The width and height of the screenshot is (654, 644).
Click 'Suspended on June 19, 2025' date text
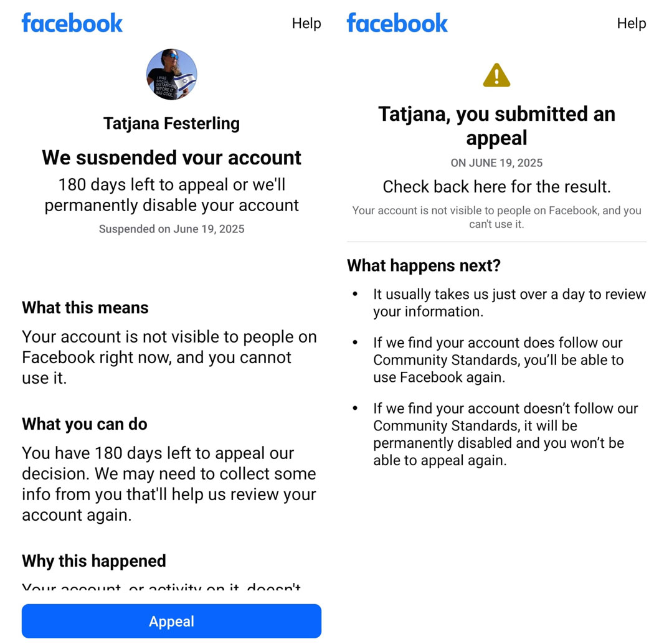171,229
